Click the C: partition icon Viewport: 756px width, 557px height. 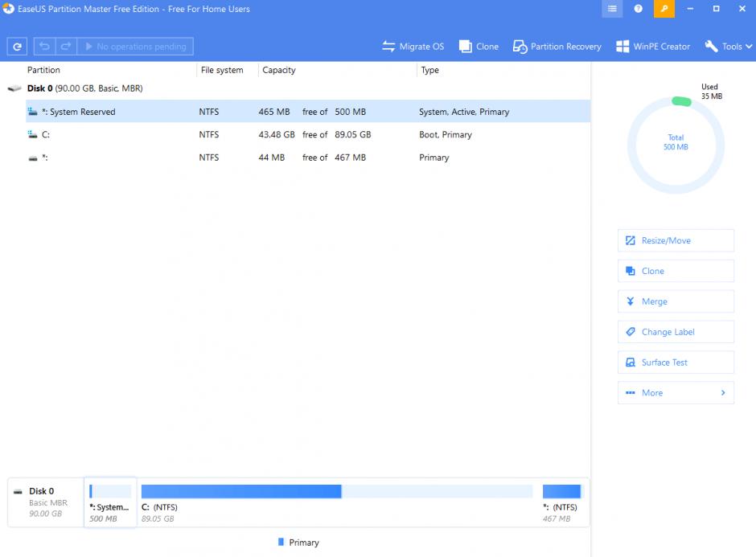pyautogui.click(x=32, y=134)
